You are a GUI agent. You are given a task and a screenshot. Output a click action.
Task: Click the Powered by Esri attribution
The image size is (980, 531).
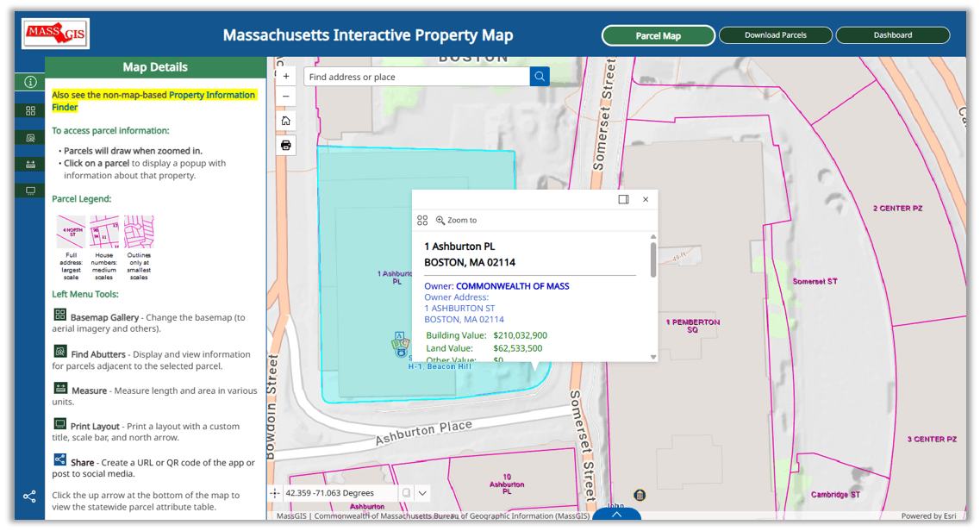(928, 516)
